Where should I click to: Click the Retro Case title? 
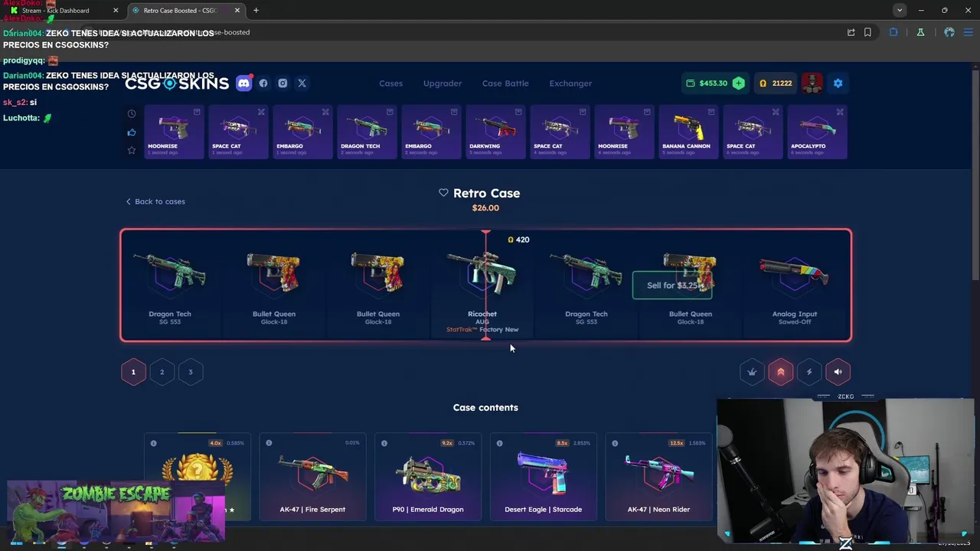tap(486, 194)
